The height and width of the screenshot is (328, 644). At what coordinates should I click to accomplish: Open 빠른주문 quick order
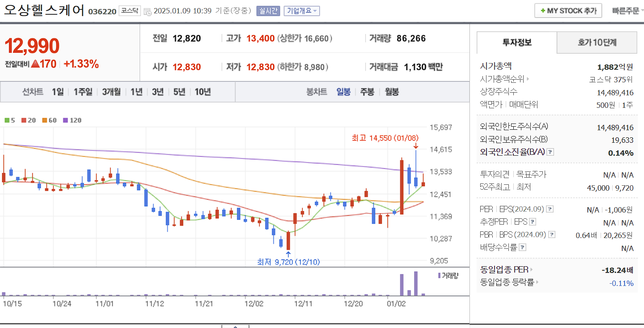click(x=627, y=10)
